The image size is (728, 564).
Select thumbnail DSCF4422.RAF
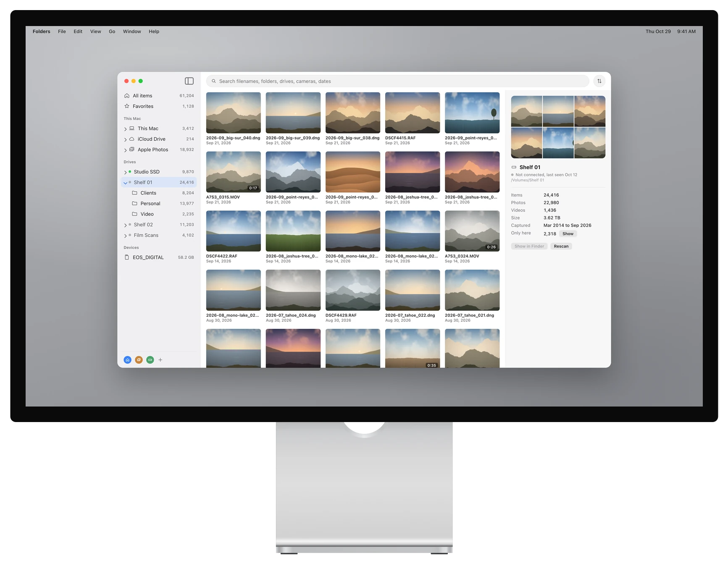click(x=233, y=231)
